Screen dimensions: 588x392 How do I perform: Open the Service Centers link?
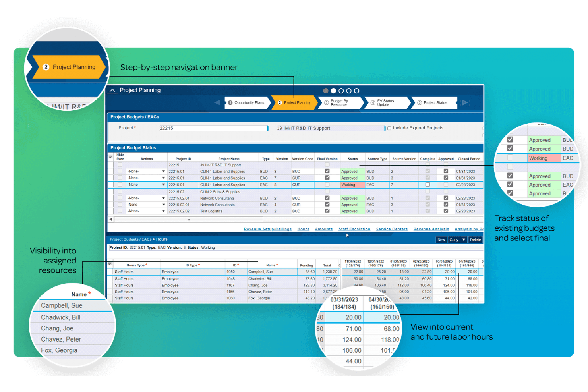tap(392, 229)
